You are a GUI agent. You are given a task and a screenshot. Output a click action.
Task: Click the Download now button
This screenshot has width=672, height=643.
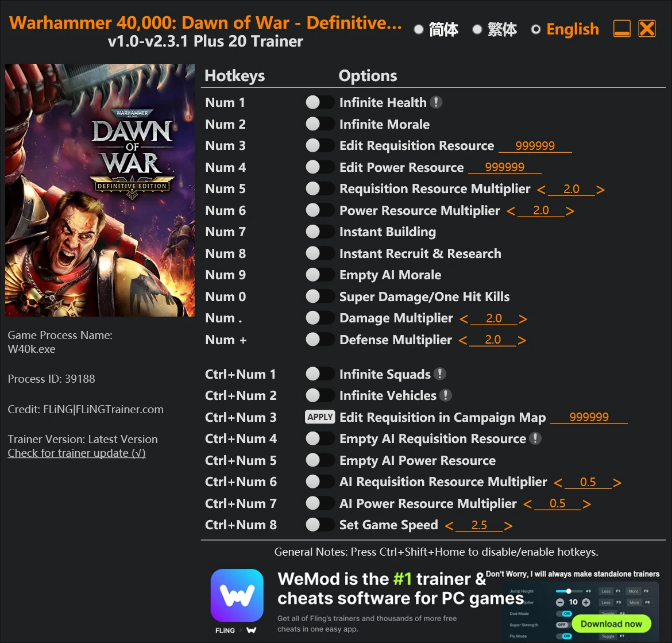tap(611, 623)
